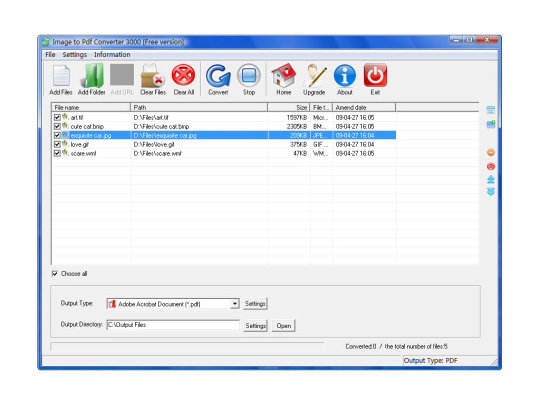
Task: Uncheck the love.gif checkbox
Action: point(57,144)
